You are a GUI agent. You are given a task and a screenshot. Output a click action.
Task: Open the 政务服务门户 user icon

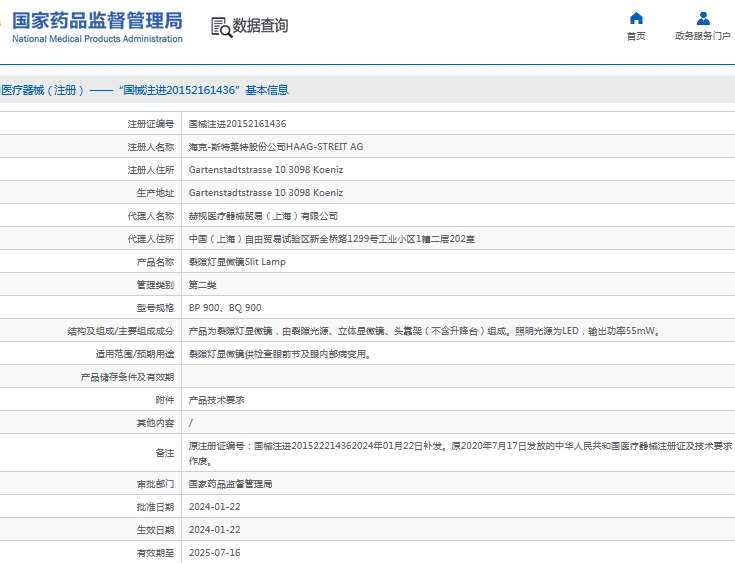[703, 18]
